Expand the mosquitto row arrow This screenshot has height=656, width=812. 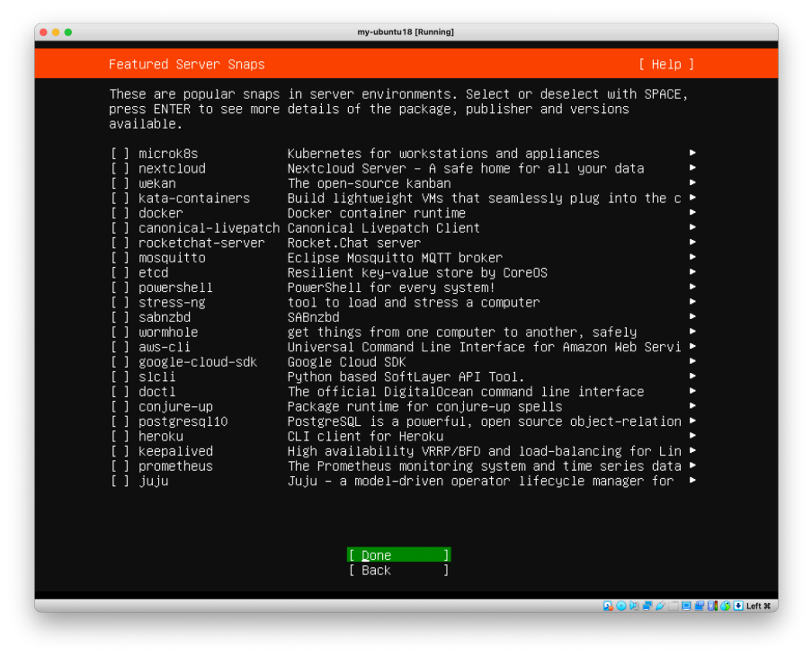tap(692, 257)
